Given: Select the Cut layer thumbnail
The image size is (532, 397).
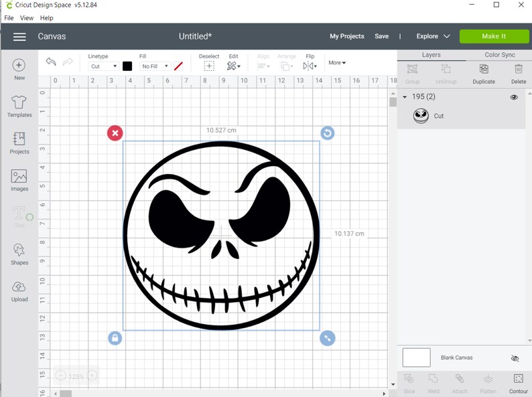Looking at the screenshot, I should tap(421, 116).
